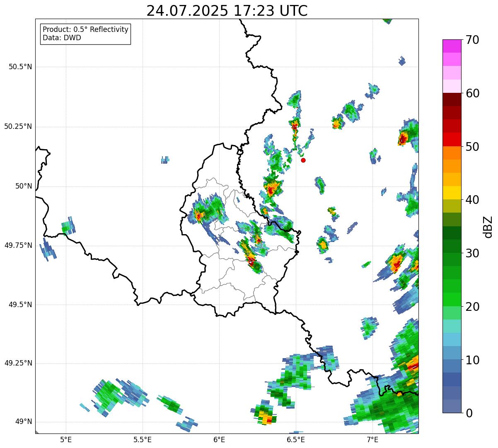Click the 6.5°E longitude label
This screenshot has width=498, height=448.
pos(296,440)
